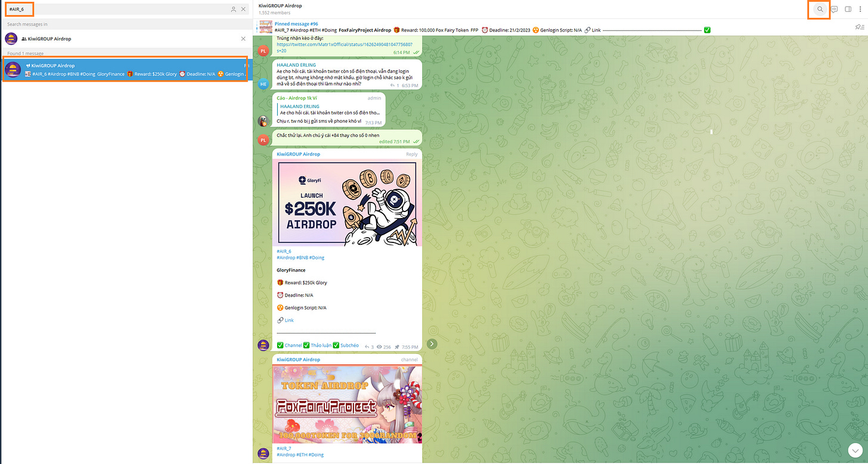The width and height of the screenshot is (868, 464).
Task: Filter search by user icon
Action: [234, 9]
